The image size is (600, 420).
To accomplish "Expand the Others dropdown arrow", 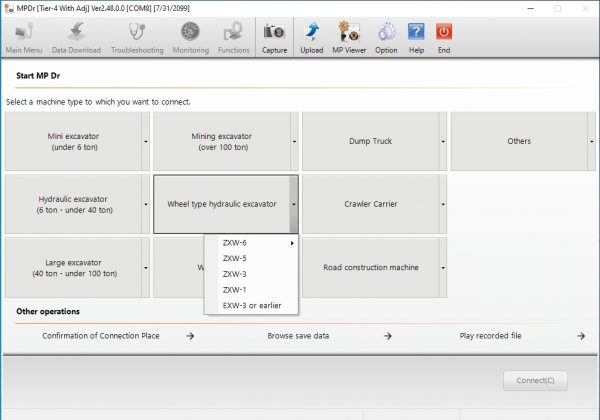I will (x=592, y=142).
